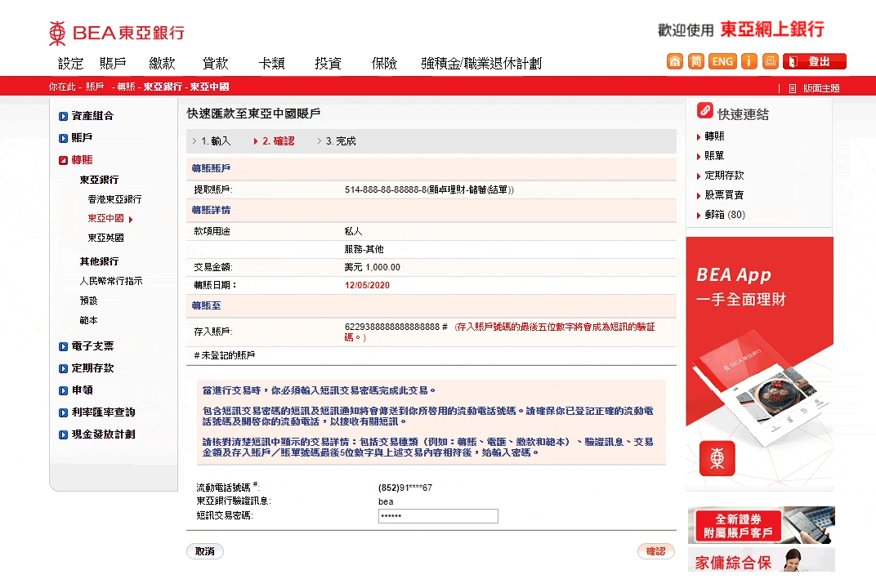
Task: Click the blue arrow icon beside 電子支票
Action: [63, 346]
